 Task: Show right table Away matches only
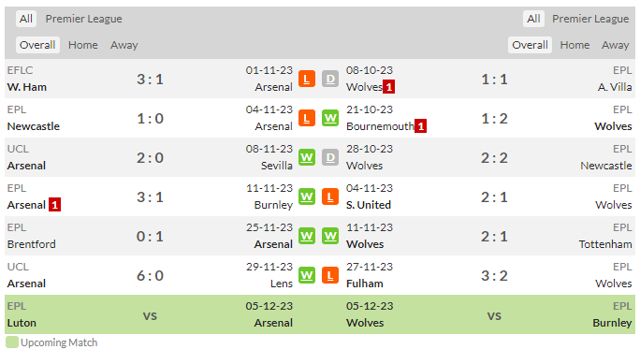(615, 45)
